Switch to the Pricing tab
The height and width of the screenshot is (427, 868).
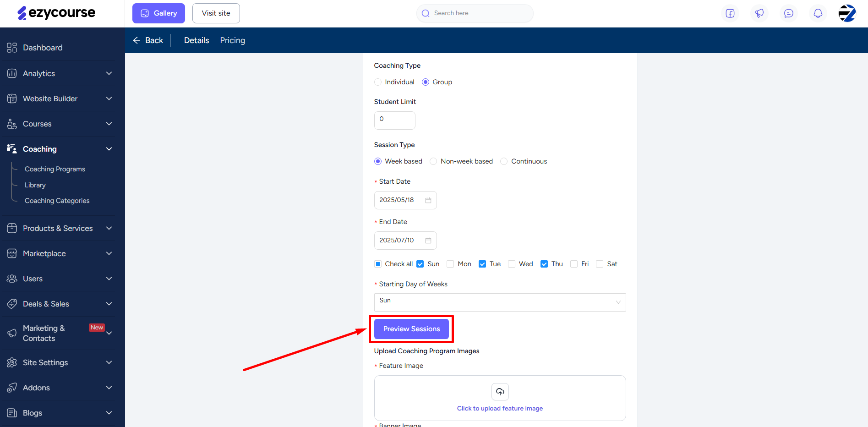coord(233,40)
